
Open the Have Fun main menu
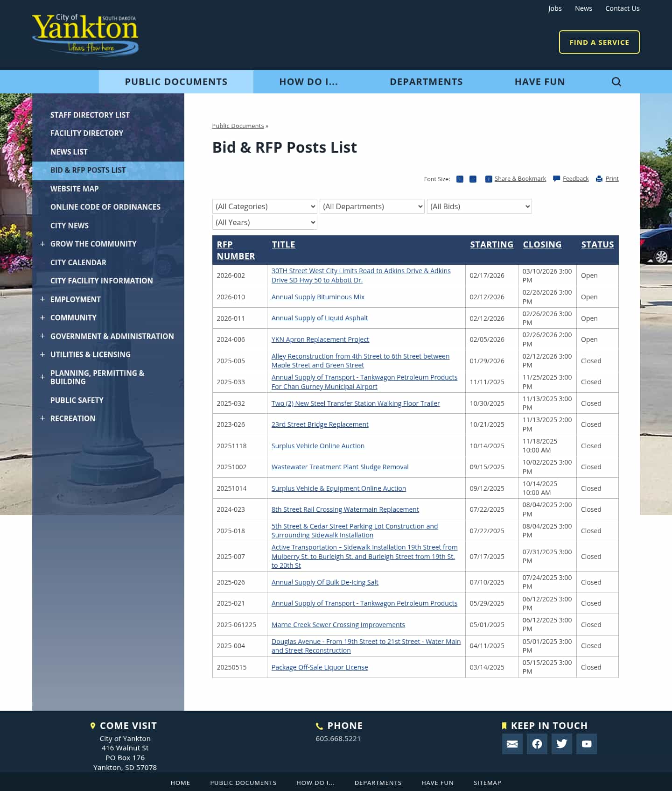point(539,82)
